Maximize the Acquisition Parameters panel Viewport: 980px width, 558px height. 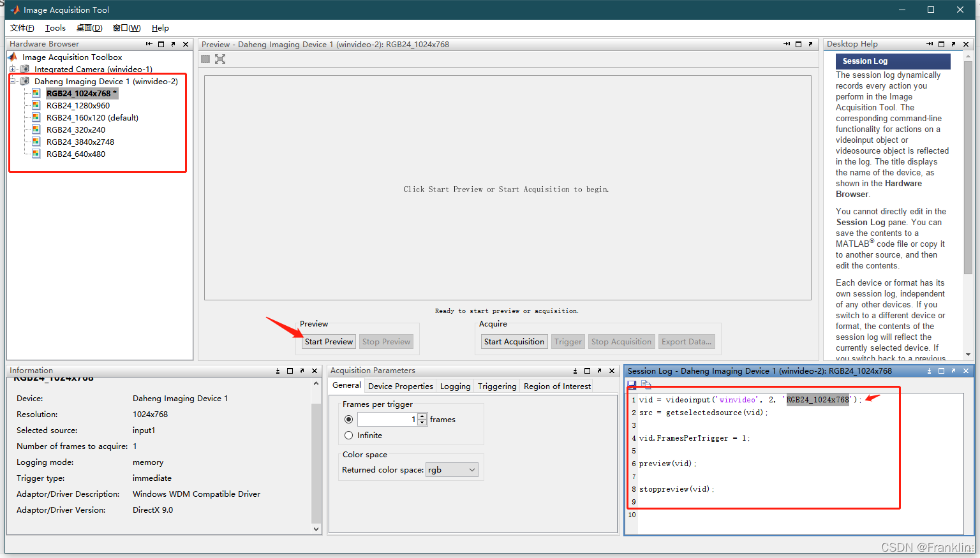point(587,371)
